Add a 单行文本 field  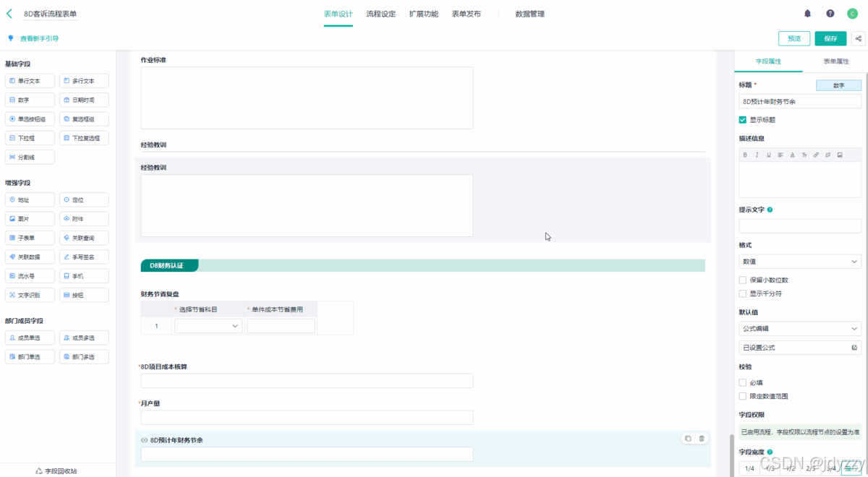click(30, 81)
